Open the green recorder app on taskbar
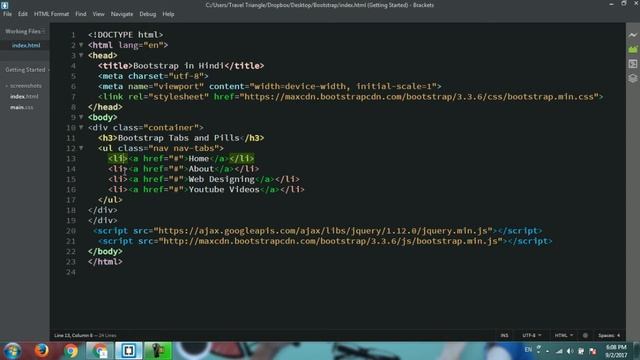 [x=158, y=351]
